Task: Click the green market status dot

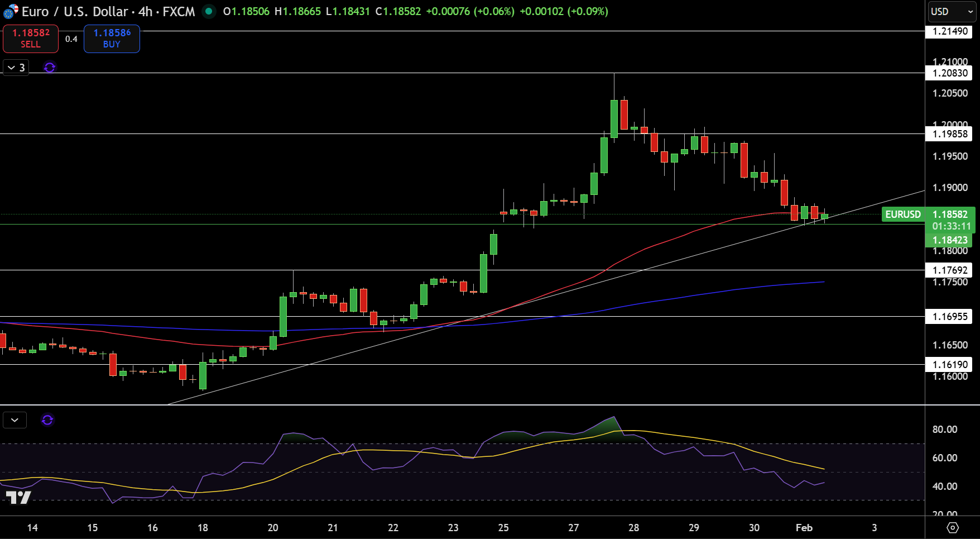Action: (x=209, y=11)
